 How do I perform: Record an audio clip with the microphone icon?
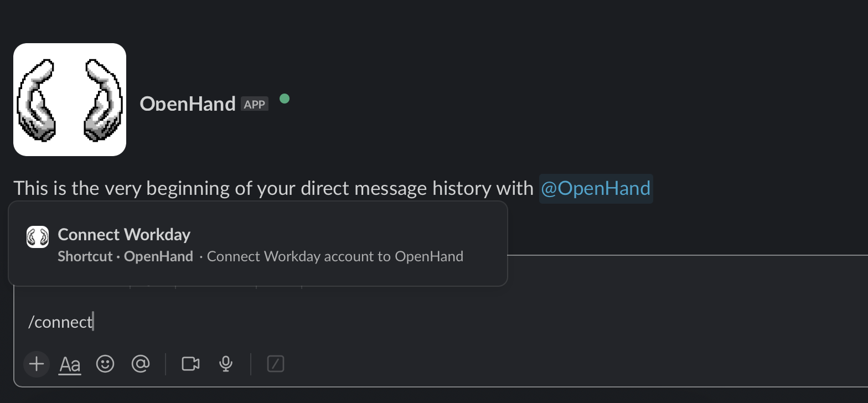[225, 364]
